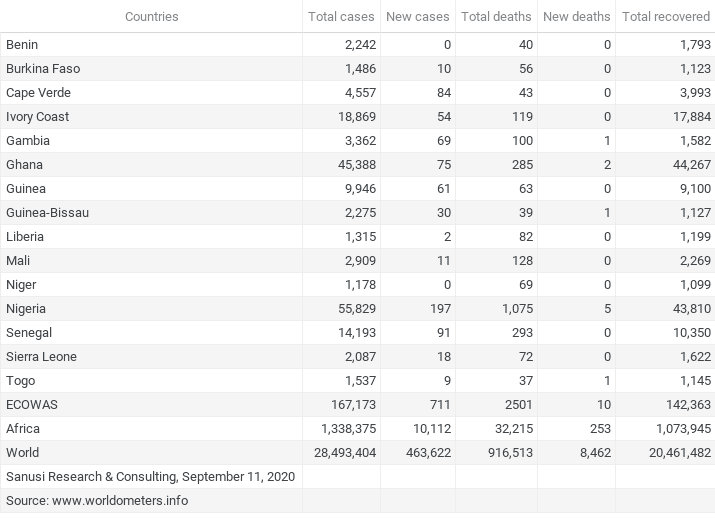Click the Countries column header
This screenshot has height=518, width=715.
tap(152, 17)
